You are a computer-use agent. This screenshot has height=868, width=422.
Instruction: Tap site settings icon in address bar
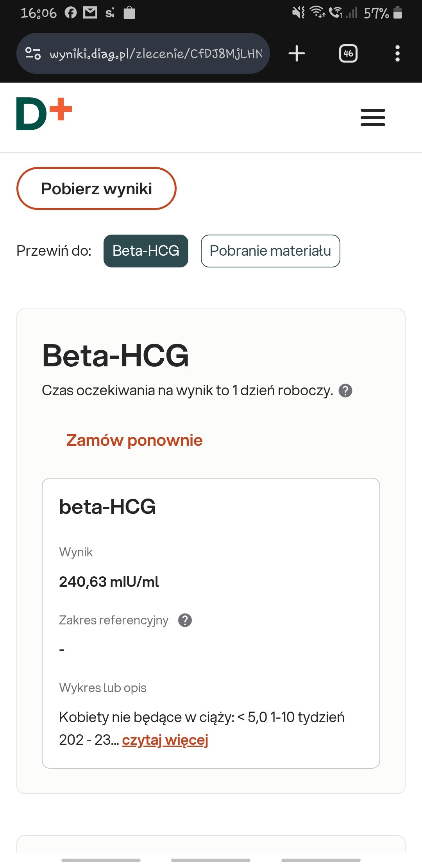point(33,54)
